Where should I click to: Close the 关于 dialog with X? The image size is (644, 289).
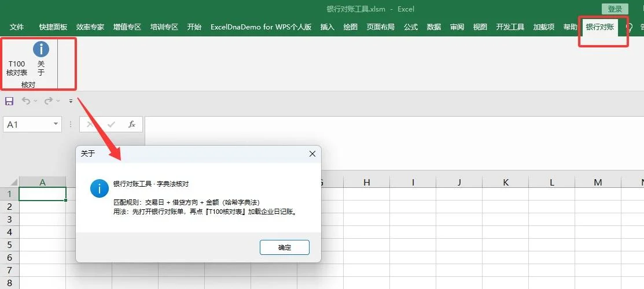(312, 154)
